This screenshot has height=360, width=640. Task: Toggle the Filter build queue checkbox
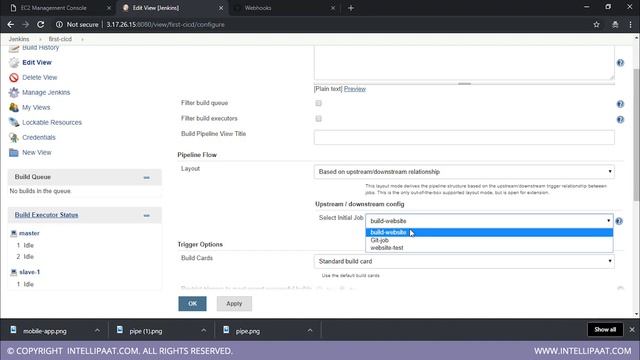click(x=318, y=103)
